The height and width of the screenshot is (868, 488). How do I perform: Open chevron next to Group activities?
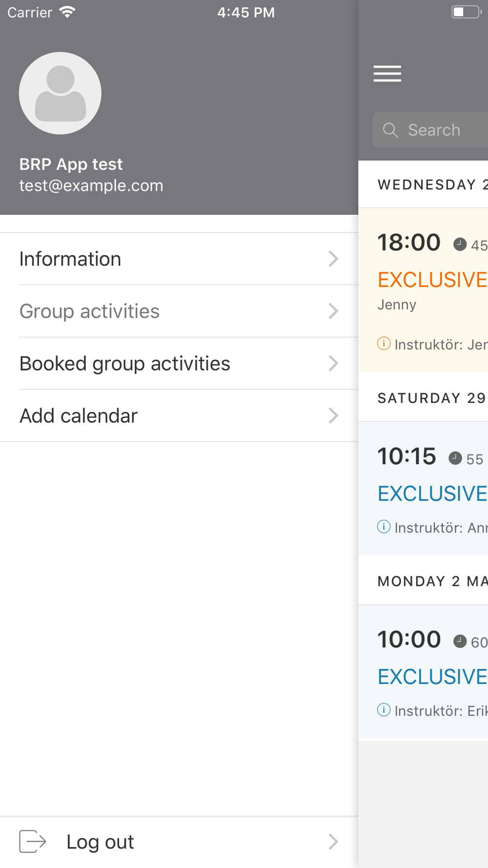(x=333, y=311)
